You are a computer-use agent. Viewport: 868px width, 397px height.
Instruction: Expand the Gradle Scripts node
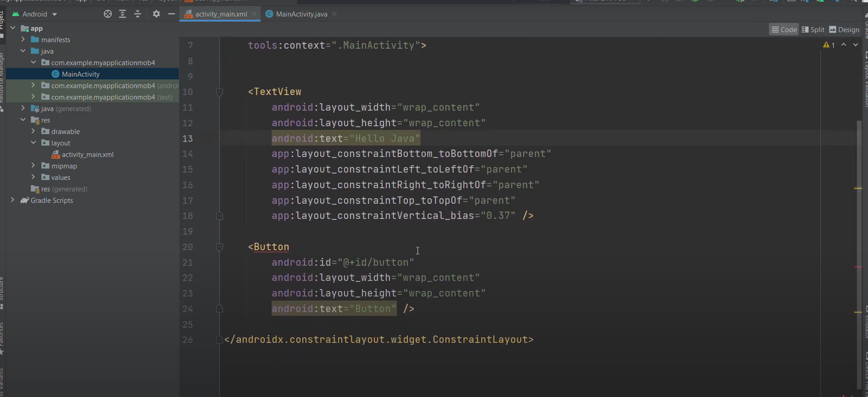(x=13, y=201)
